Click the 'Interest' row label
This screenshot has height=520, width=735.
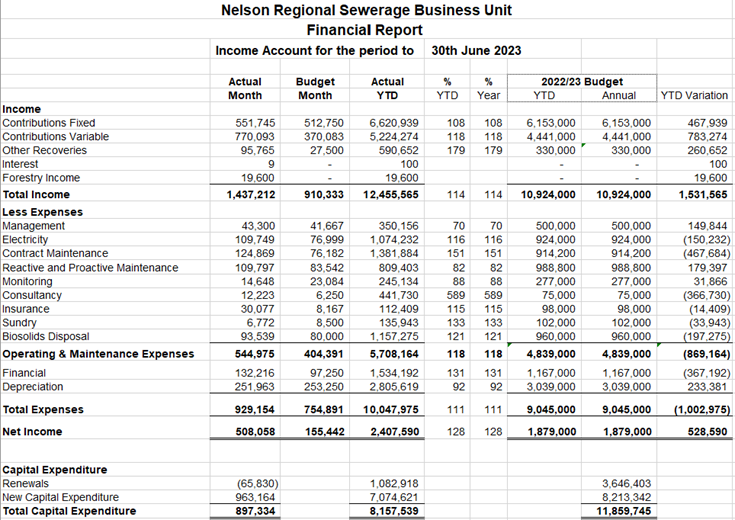coord(20,164)
